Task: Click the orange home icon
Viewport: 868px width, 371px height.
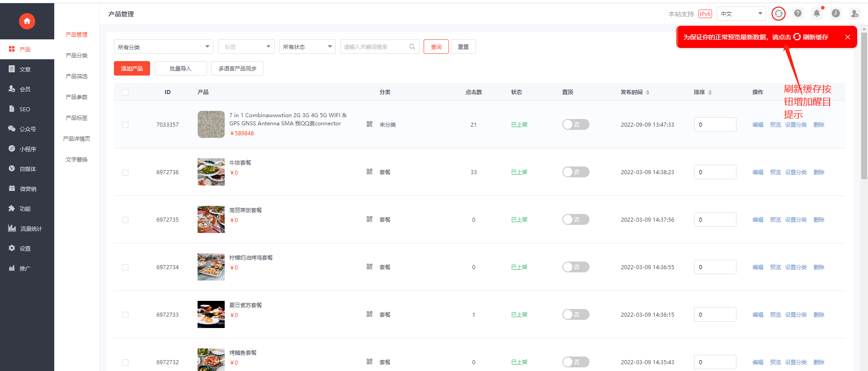Action: tap(27, 21)
